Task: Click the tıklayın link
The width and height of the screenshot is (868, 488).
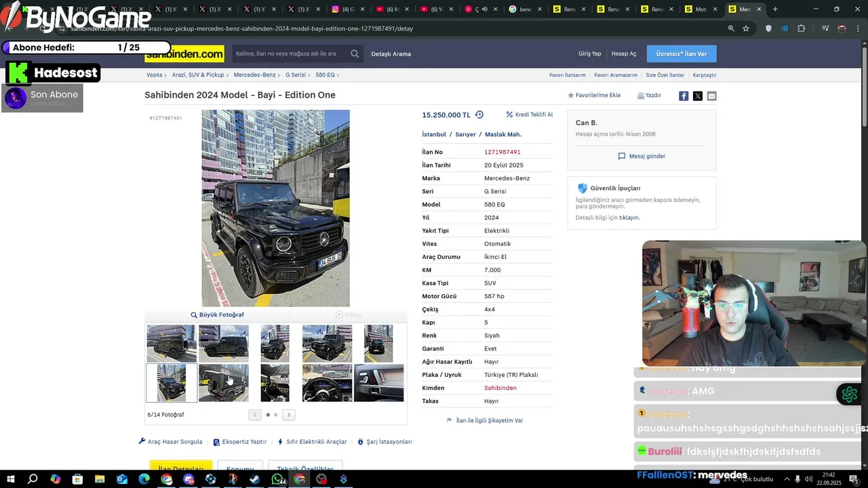Action: pos(629,218)
